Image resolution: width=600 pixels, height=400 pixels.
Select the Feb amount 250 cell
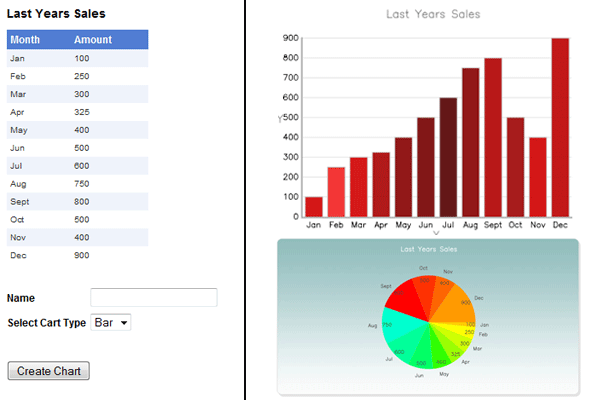point(82,76)
